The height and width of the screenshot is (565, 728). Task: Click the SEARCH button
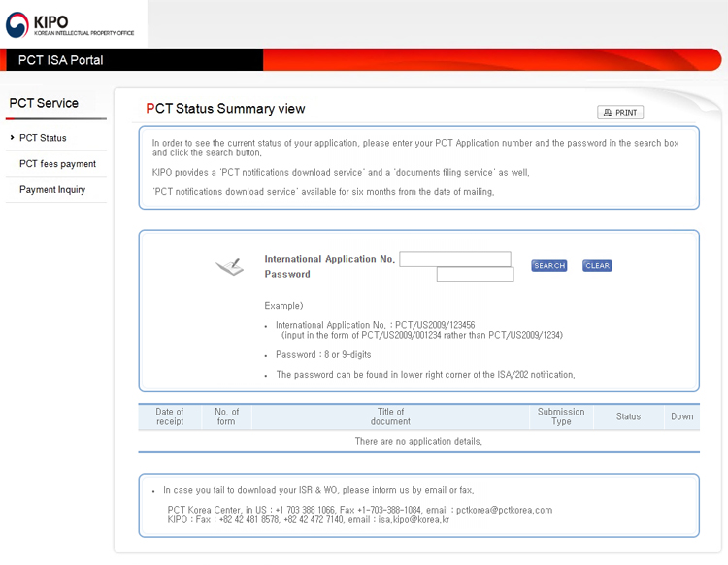[548, 266]
